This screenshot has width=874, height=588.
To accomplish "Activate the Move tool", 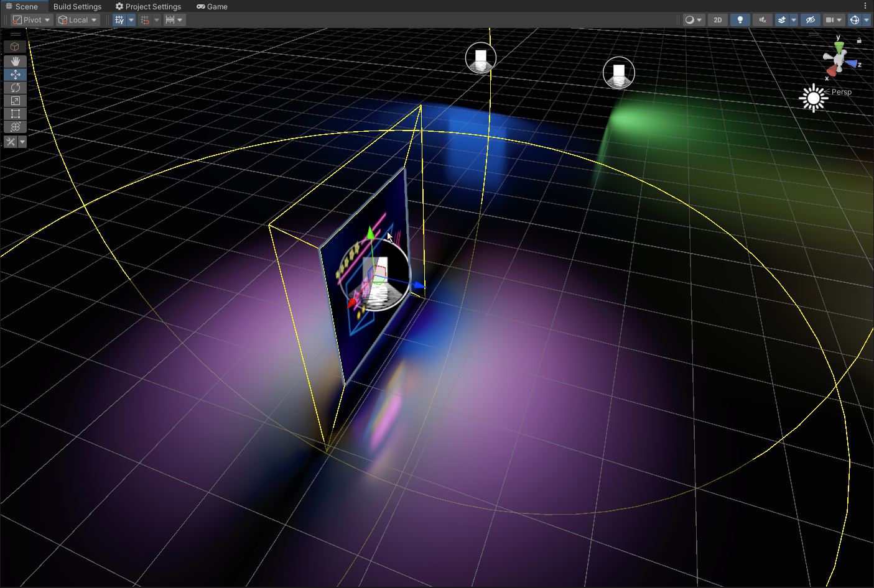I will point(15,75).
